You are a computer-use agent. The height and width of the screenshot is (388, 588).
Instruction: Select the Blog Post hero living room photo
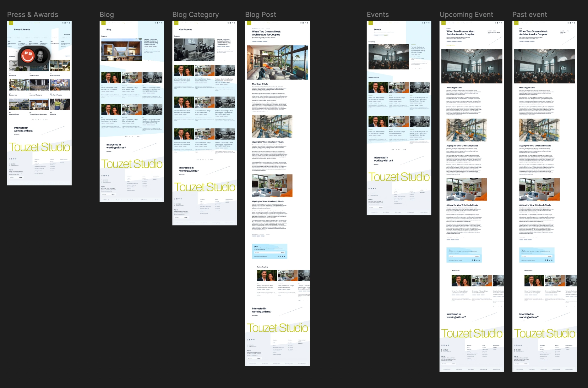tap(277, 62)
